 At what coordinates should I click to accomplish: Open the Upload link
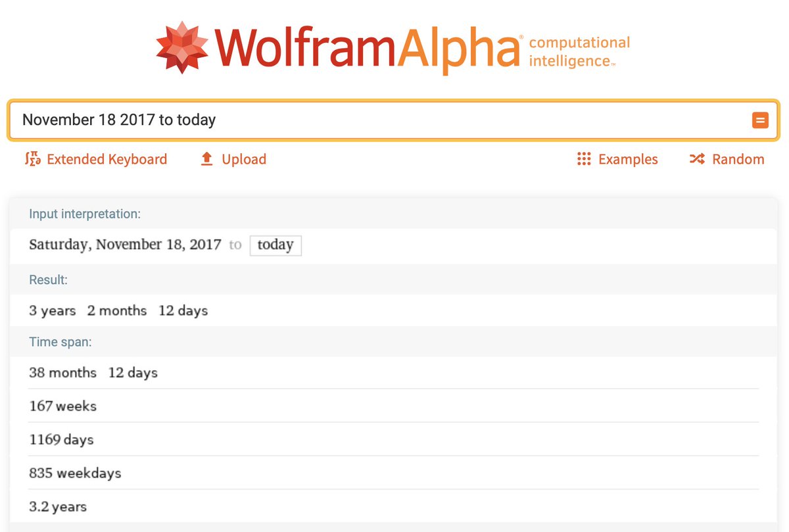(244, 159)
